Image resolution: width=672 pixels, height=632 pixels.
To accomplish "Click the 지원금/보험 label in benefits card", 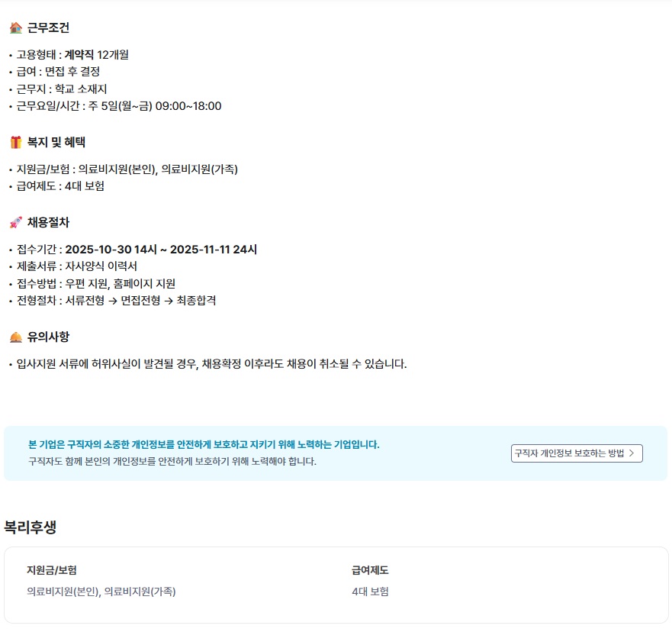I will (x=52, y=570).
